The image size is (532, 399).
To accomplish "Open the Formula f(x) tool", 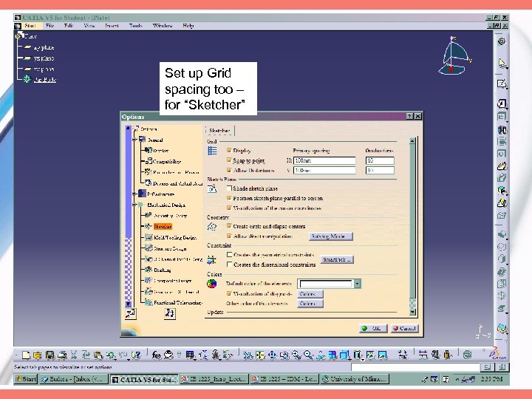I will tap(156, 355).
